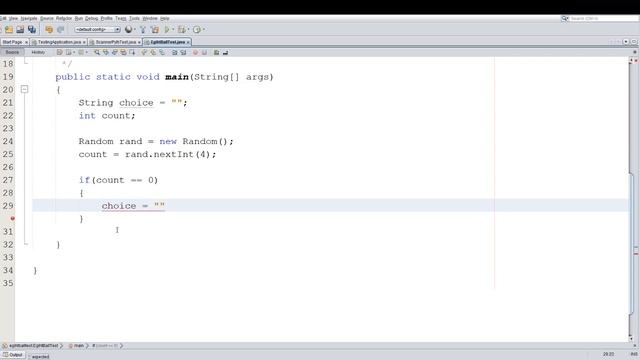Close the Start Page tab
Image resolution: width=640 pixels, height=360 pixels.
[27, 42]
